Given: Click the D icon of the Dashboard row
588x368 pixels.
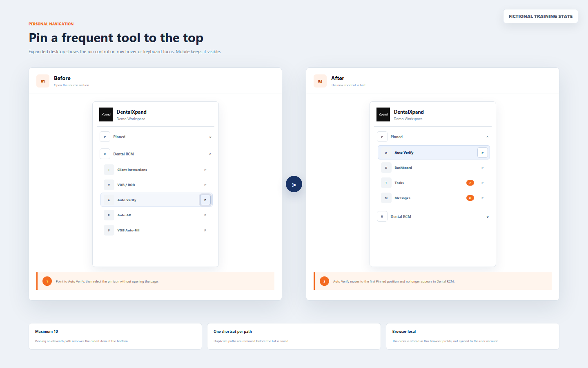Looking at the screenshot, I should (x=386, y=168).
